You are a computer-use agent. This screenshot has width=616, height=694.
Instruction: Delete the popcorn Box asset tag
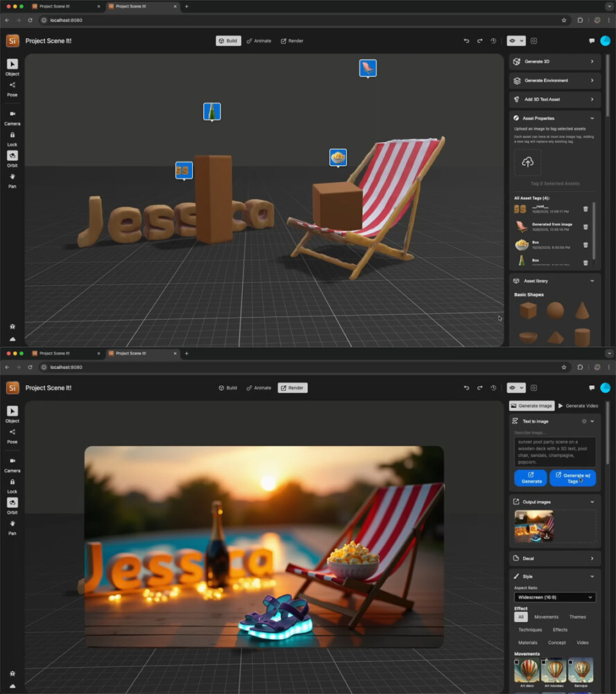(585, 244)
